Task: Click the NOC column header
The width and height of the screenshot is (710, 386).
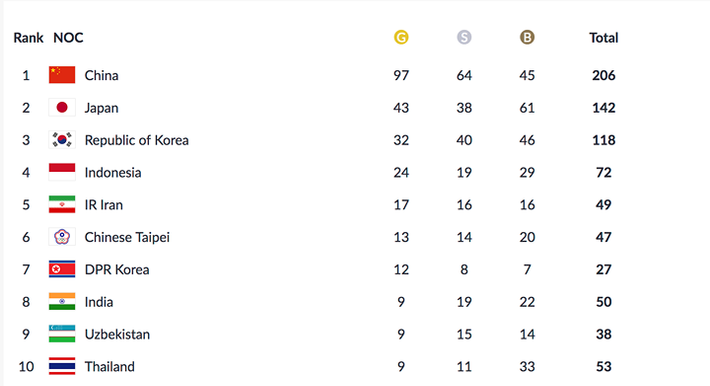Action: pyautogui.click(x=68, y=38)
